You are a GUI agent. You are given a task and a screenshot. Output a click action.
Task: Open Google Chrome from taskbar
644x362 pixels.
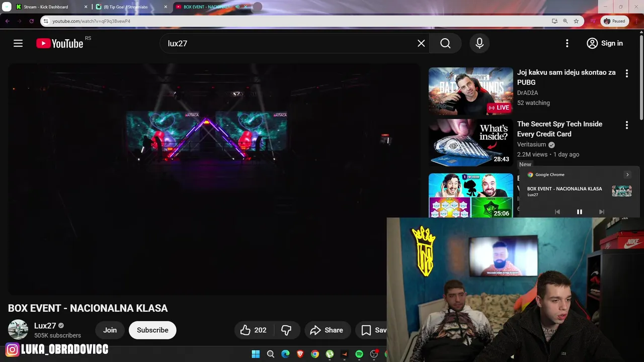[314, 354]
